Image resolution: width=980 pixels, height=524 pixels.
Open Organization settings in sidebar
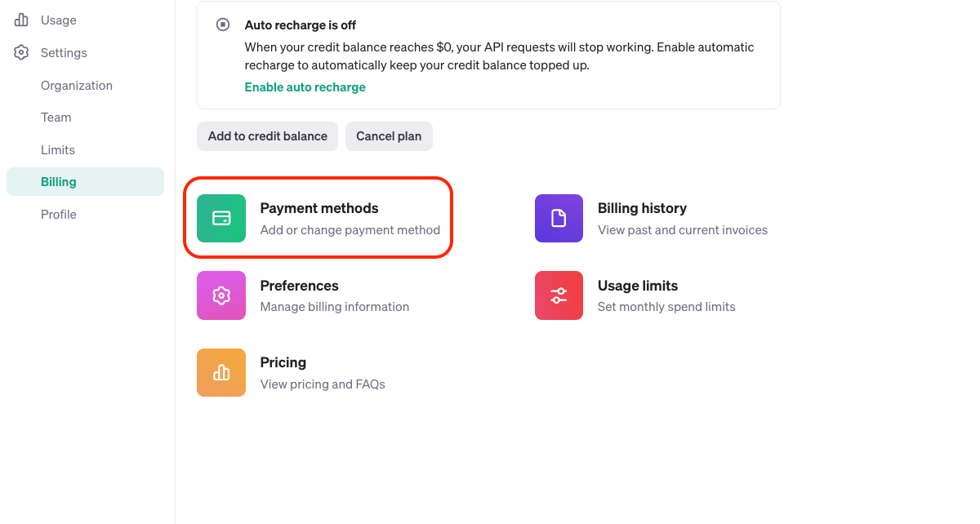77,85
